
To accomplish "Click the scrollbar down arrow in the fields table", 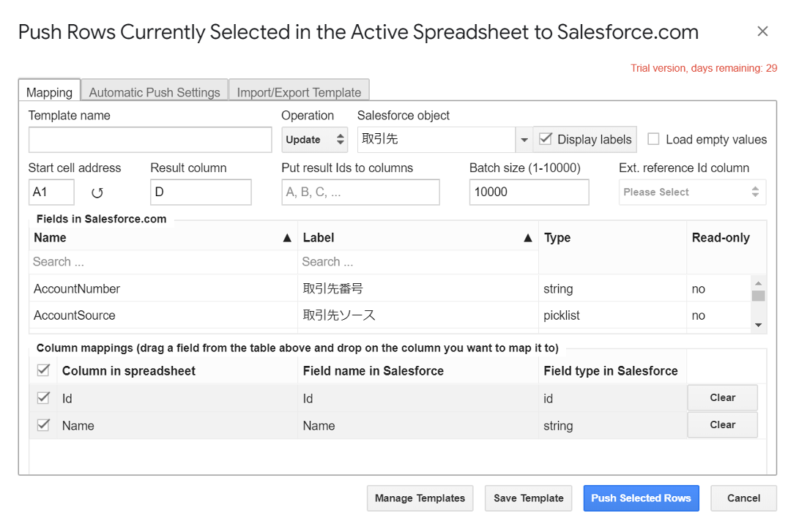I will 759,325.
